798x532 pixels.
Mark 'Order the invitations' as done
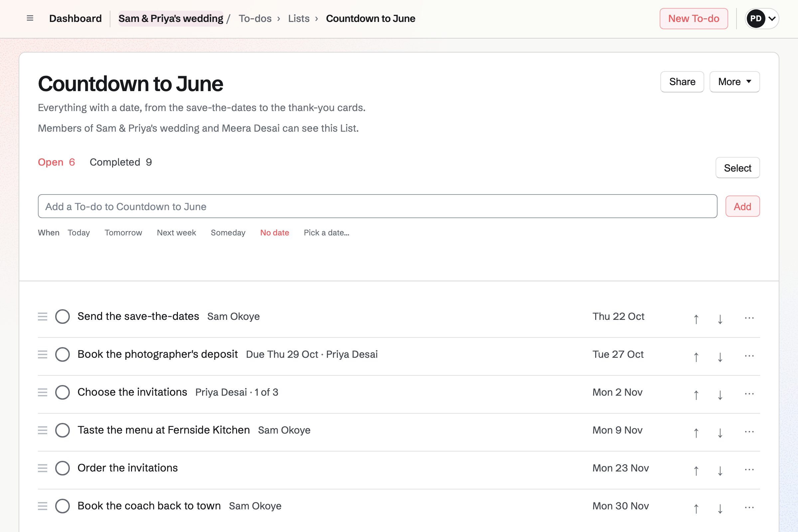pos(63,468)
